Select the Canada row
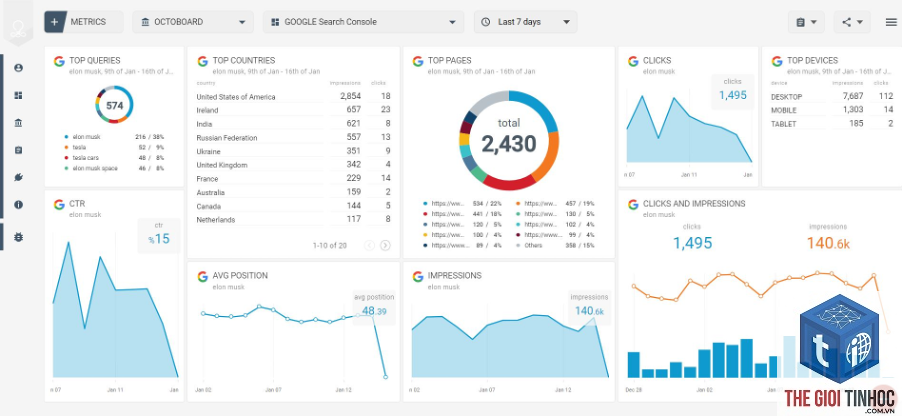Screen dimensions: 902x416 (293, 206)
